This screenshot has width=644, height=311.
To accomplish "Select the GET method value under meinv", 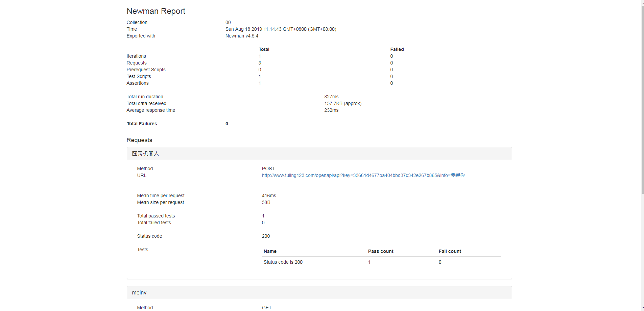I will coord(267,308).
